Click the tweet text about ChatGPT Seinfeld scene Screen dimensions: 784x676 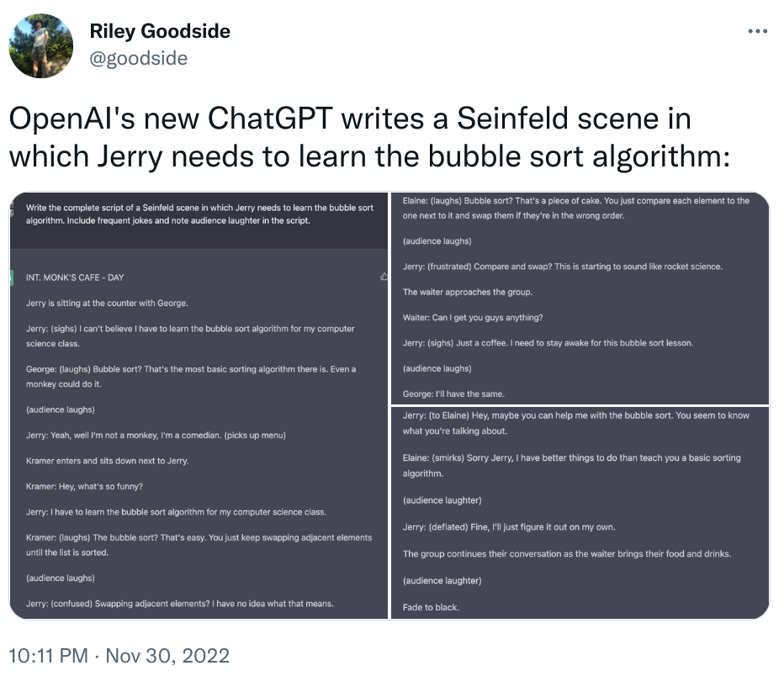click(x=370, y=137)
